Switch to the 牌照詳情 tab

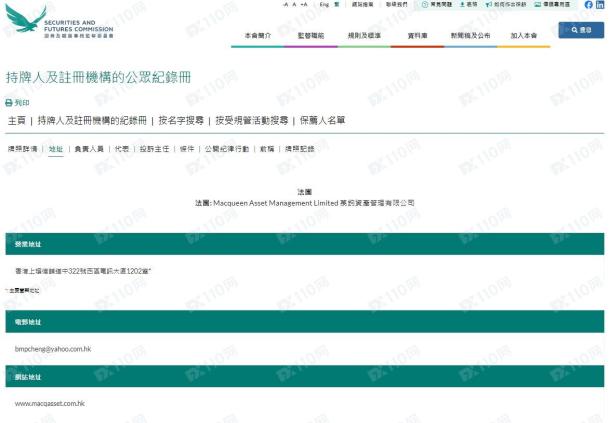click(x=23, y=149)
